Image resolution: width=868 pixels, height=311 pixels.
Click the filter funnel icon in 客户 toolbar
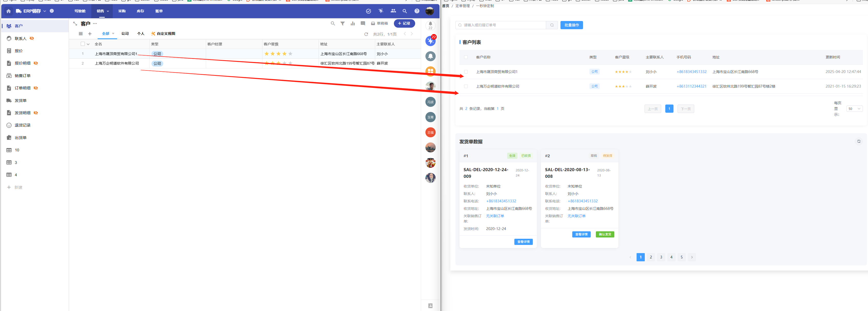click(342, 24)
